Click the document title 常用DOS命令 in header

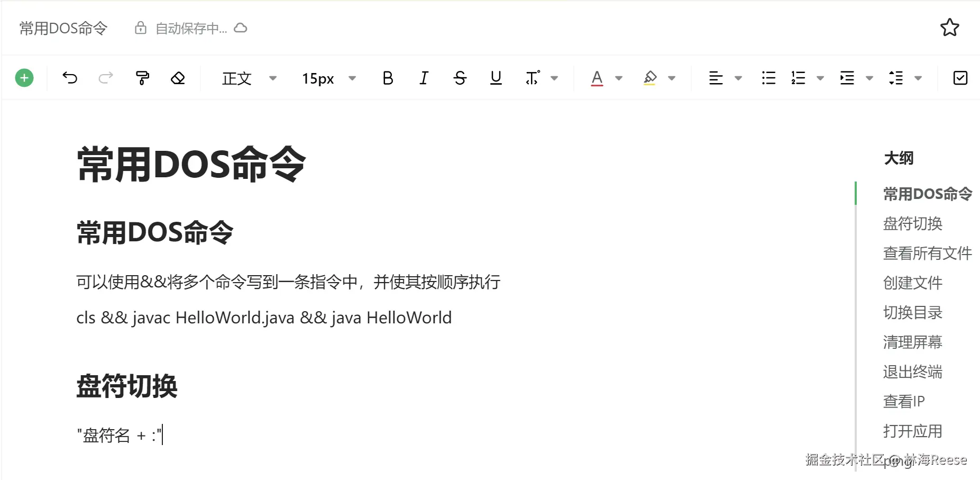[63, 28]
